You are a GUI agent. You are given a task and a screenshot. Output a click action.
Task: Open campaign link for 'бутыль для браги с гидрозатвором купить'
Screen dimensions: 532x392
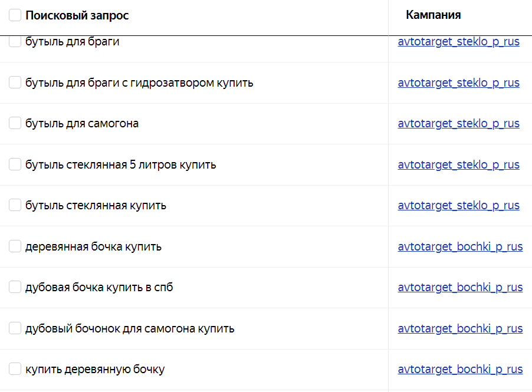pos(458,83)
